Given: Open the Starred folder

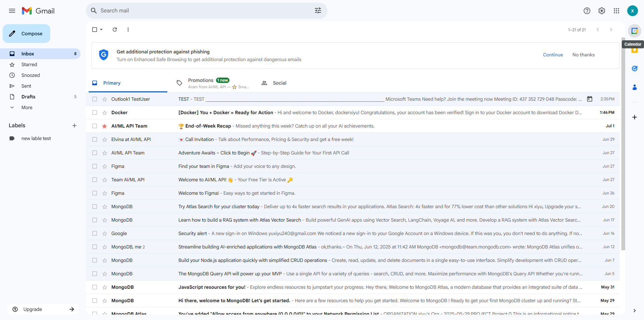Looking at the screenshot, I should (40, 64).
